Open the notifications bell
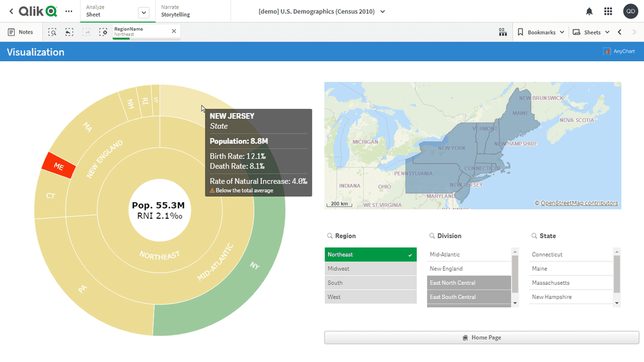644x362 pixels. [589, 12]
